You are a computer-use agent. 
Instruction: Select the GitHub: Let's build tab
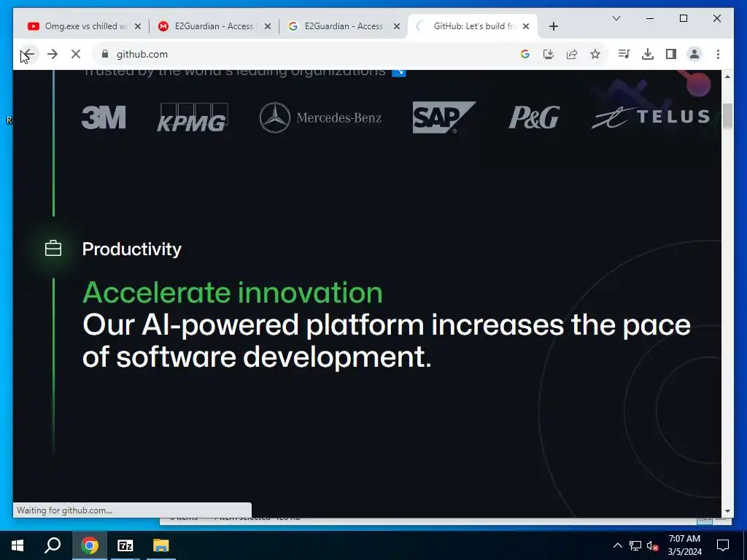click(x=473, y=26)
